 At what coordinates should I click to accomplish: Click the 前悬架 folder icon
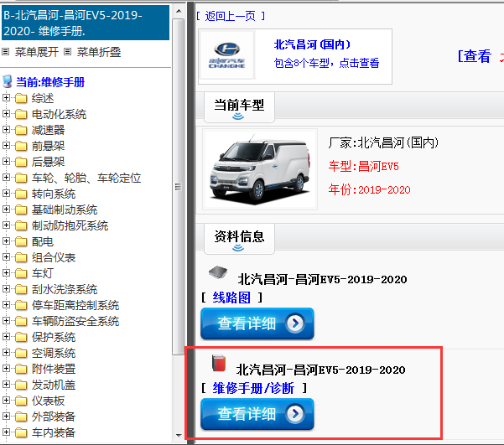[21, 146]
